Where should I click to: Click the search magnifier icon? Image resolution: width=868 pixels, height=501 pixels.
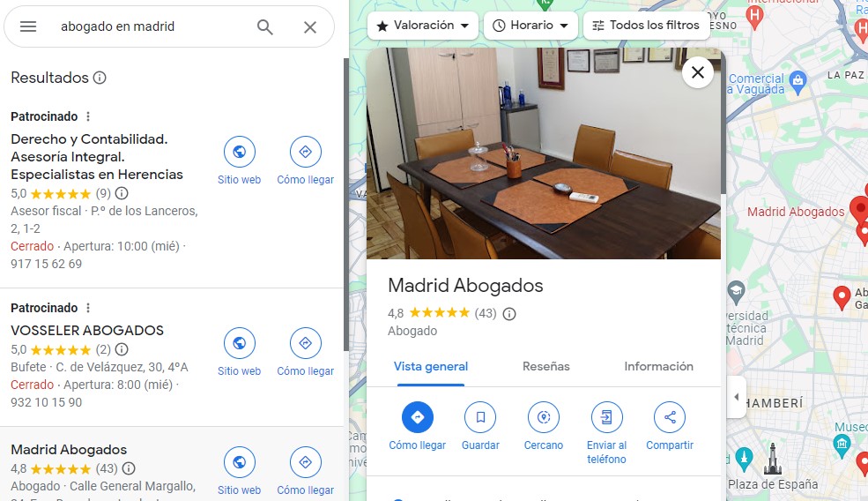click(265, 26)
